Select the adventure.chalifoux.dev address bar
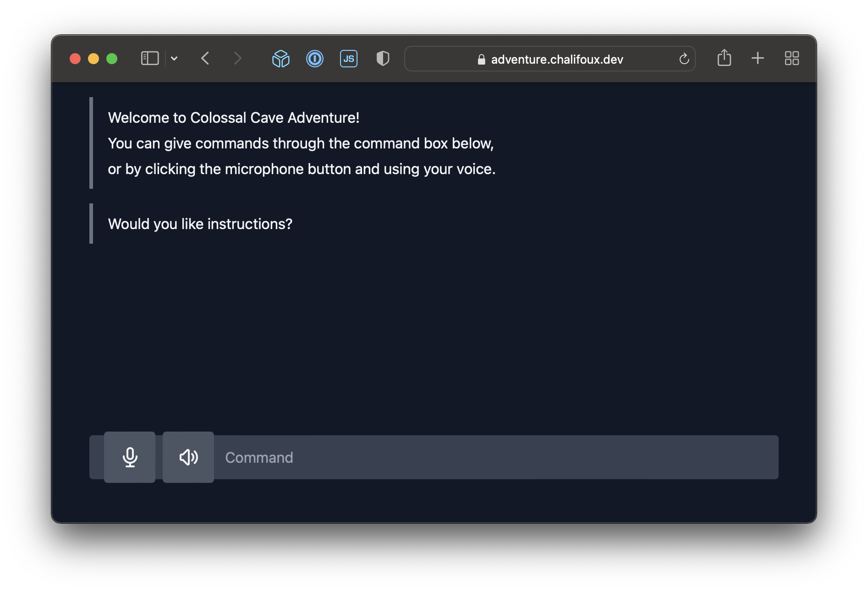 [557, 60]
